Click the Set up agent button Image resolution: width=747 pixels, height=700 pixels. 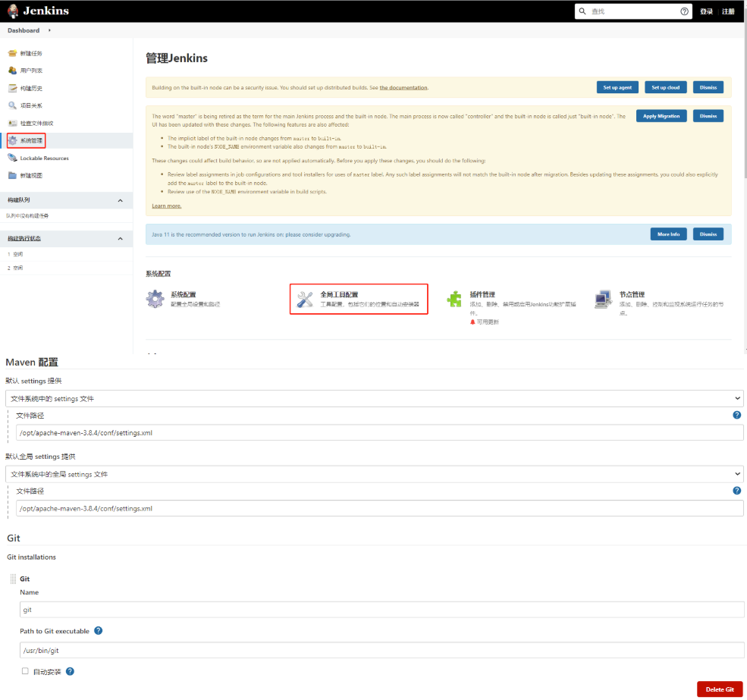[x=617, y=87]
